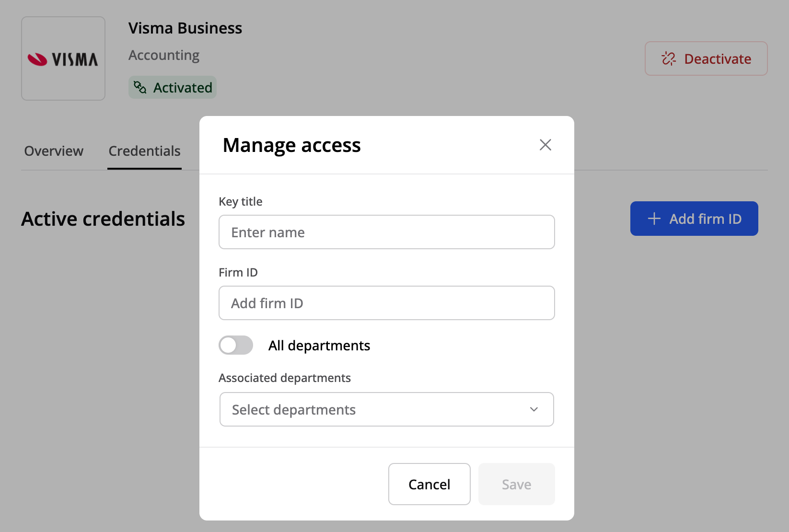Close the Manage access dialog
This screenshot has height=532, width=789.
(545, 145)
